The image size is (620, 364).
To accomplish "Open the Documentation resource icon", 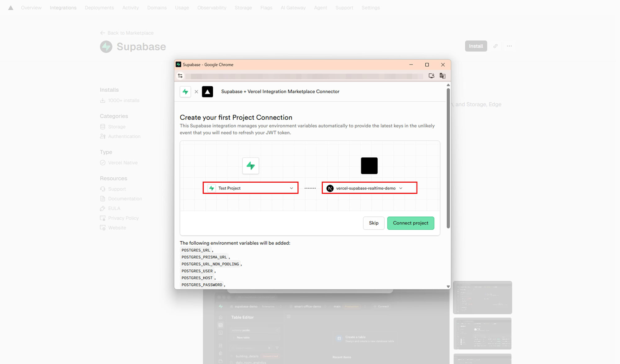I will click(x=103, y=198).
